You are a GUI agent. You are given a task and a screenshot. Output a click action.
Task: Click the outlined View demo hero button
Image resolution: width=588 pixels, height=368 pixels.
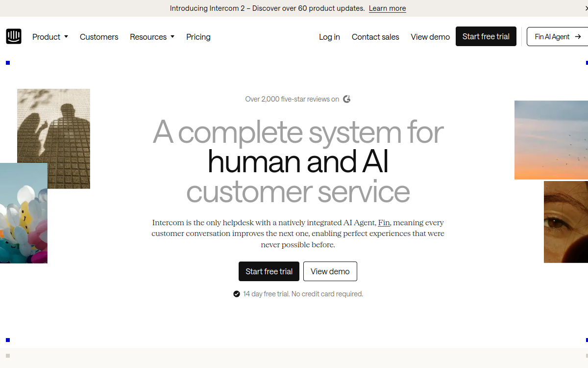[x=330, y=271]
